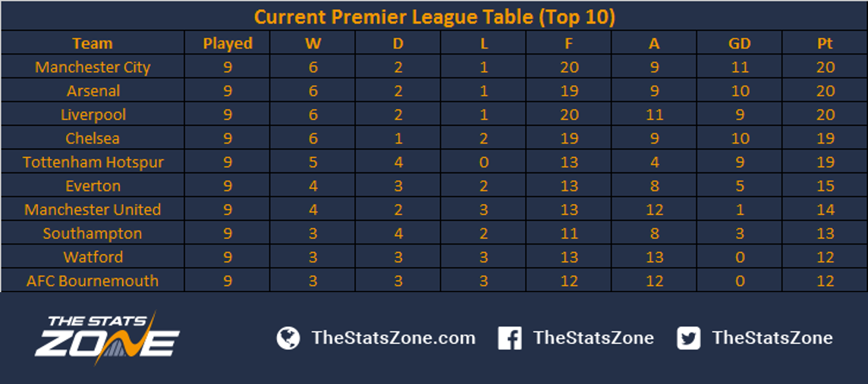Click the Southampton team name
Viewport: 868px width, 384px height.
click(93, 234)
